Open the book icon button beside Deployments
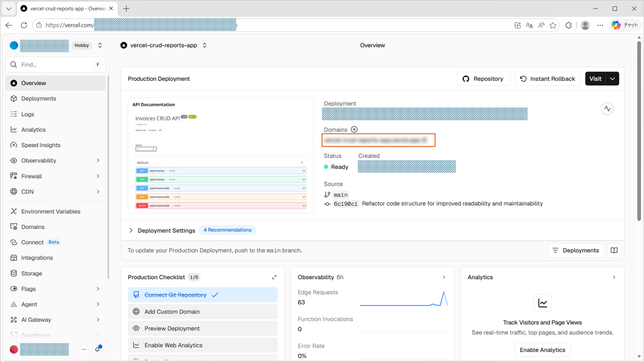The image size is (644, 362). [614, 251]
